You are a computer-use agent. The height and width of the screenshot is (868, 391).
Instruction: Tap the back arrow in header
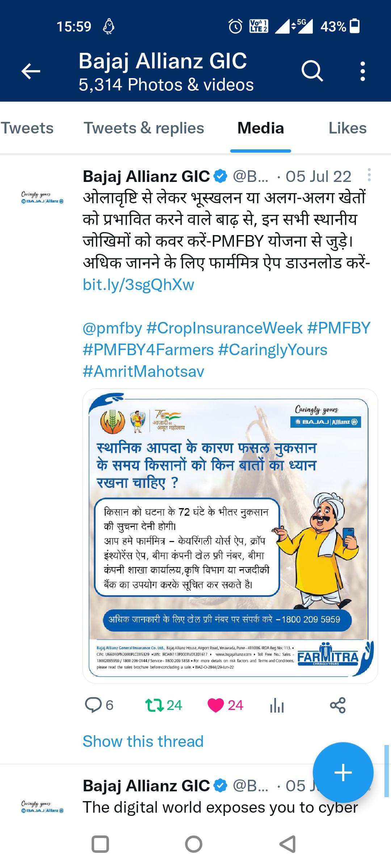point(31,71)
